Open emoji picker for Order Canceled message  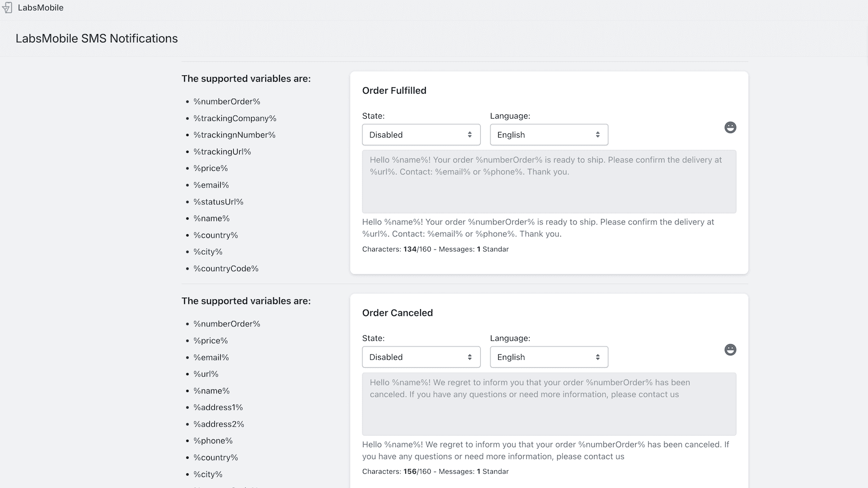pyautogui.click(x=730, y=350)
